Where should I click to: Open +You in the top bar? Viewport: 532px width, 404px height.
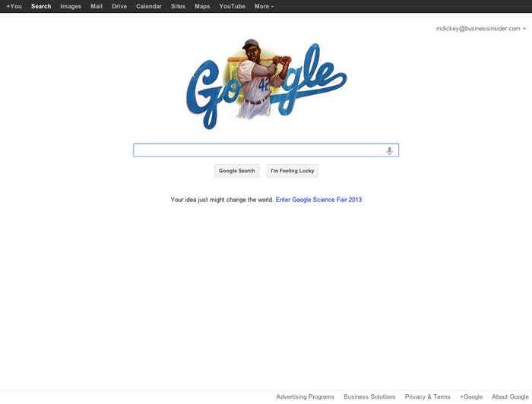coord(14,6)
